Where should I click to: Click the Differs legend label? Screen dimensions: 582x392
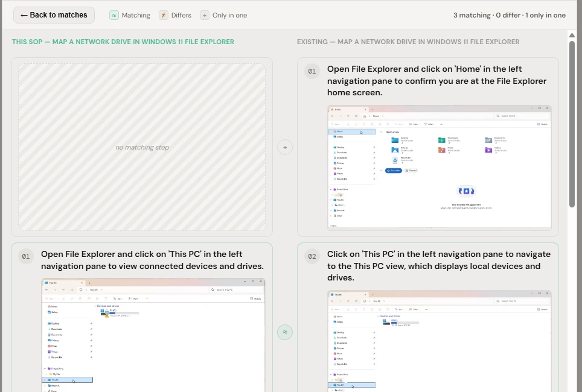[181, 15]
